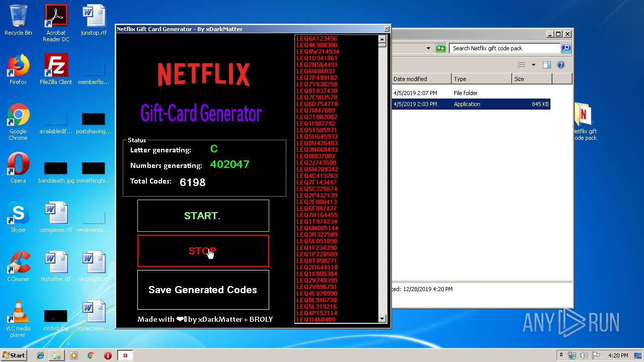Open the Explorer help icon
The width and height of the screenshot is (644, 362).
561,65
